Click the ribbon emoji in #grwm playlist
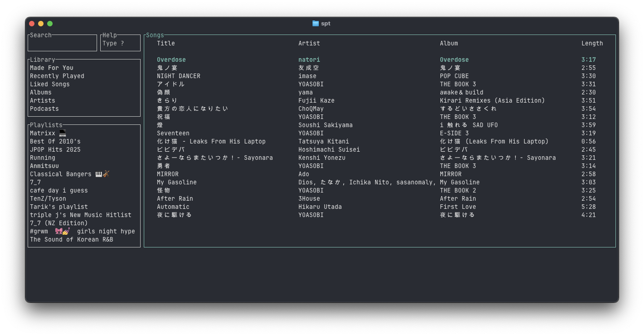 click(x=59, y=231)
